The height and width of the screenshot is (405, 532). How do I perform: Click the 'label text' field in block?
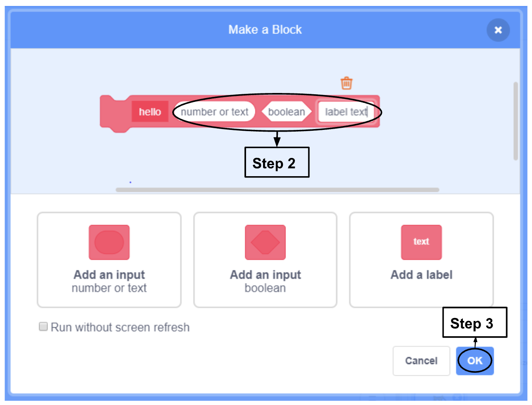pyautogui.click(x=345, y=112)
